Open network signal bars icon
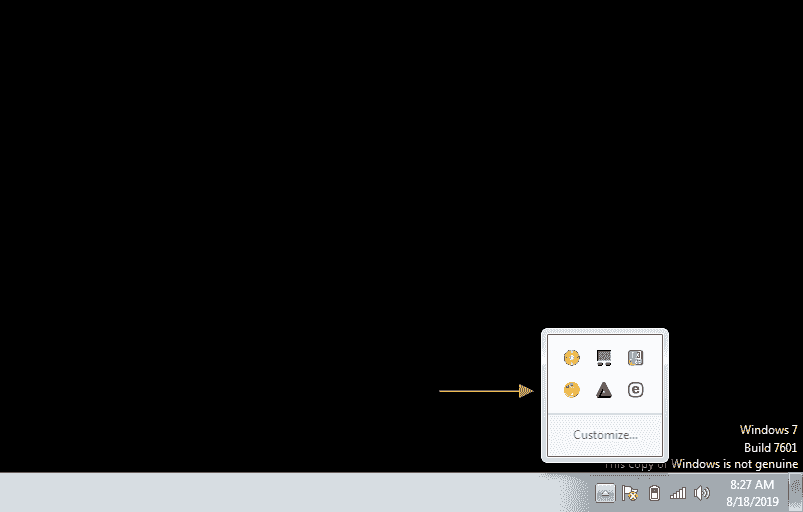 pos(678,493)
